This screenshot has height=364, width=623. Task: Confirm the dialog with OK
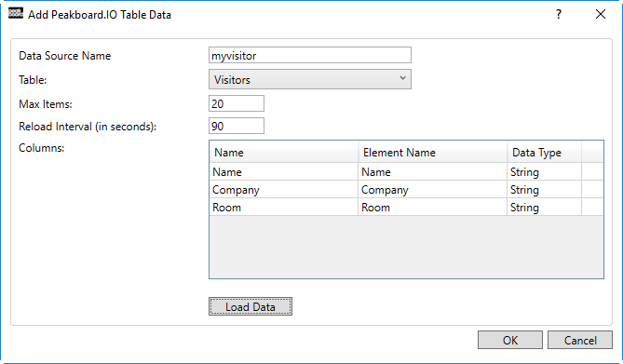click(510, 340)
